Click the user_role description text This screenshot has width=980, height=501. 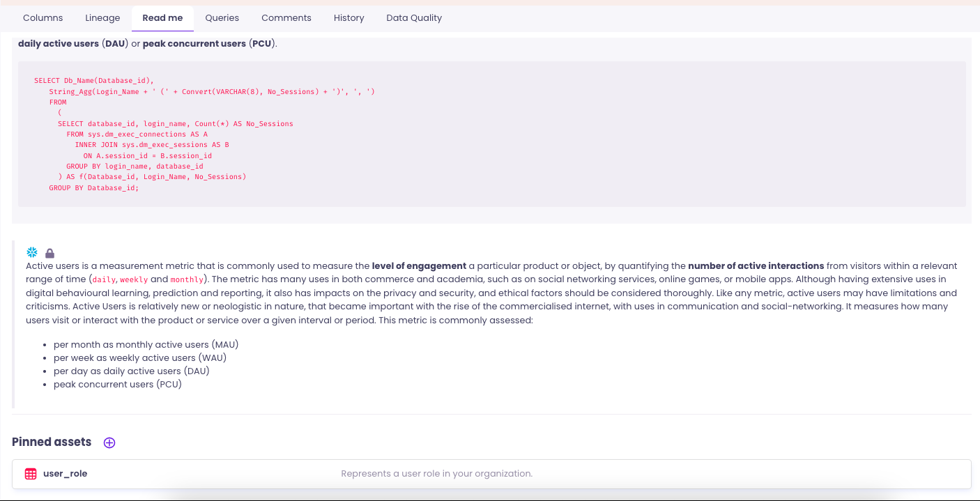(436, 474)
